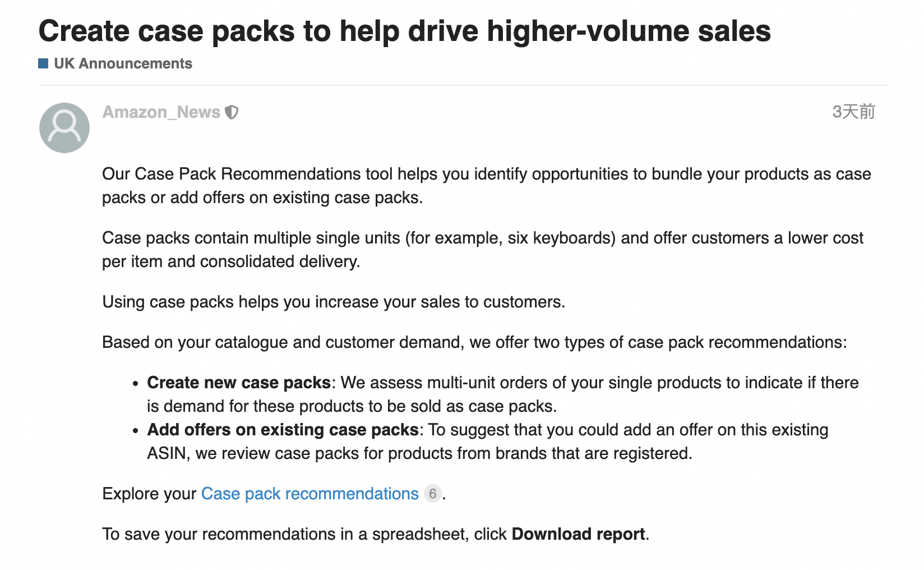Click the line 'Based on your catalogue and customer demand'

click(474, 342)
